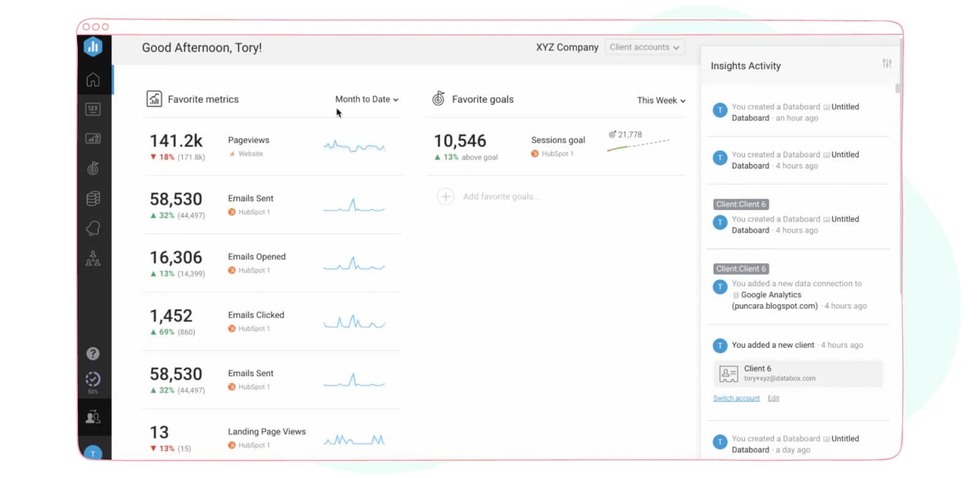Open the Pageviews sparkline chart

pos(354,146)
